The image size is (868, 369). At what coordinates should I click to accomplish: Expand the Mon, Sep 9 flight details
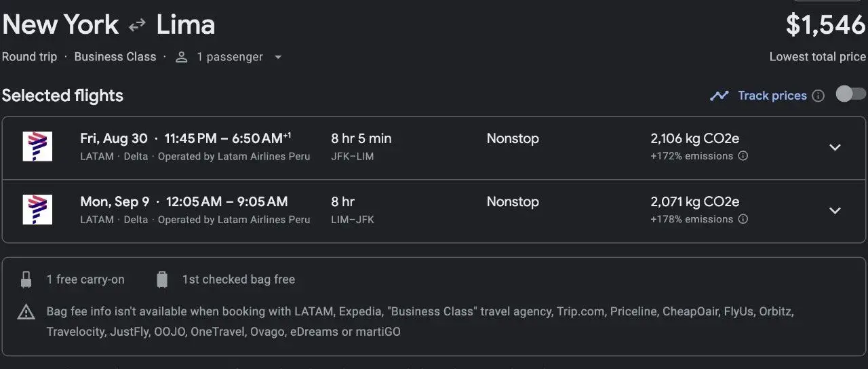coord(835,210)
